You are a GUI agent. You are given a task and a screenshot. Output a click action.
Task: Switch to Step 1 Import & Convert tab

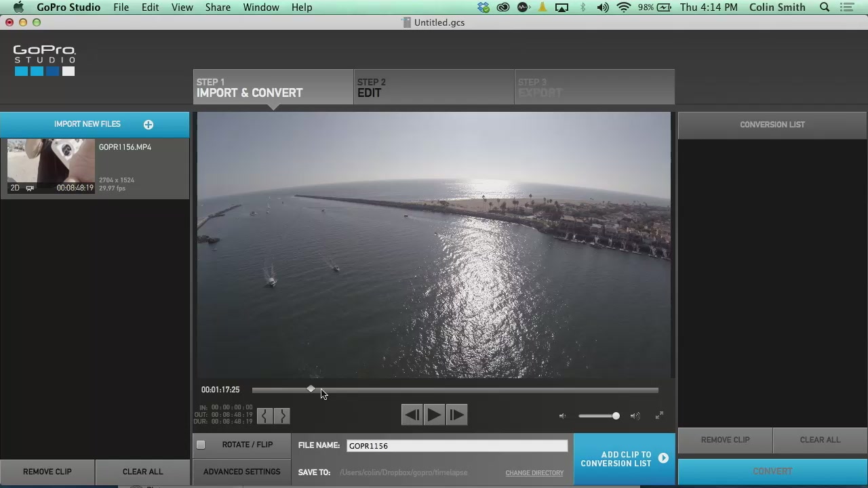click(273, 87)
